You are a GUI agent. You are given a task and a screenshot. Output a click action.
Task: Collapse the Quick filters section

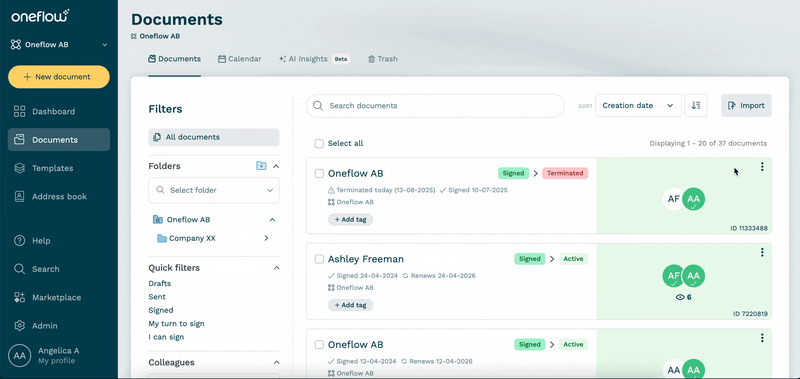pyautogui.click(x=276, y=268)
